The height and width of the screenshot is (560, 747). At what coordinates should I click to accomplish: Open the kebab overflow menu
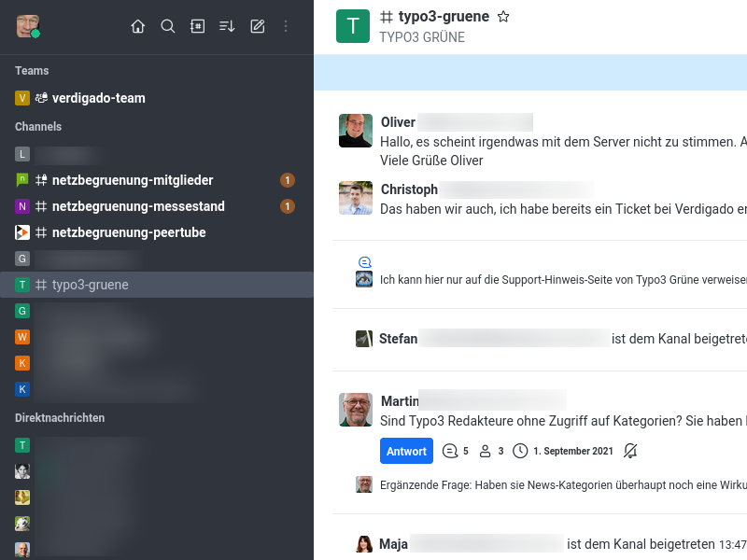point(286,26)
